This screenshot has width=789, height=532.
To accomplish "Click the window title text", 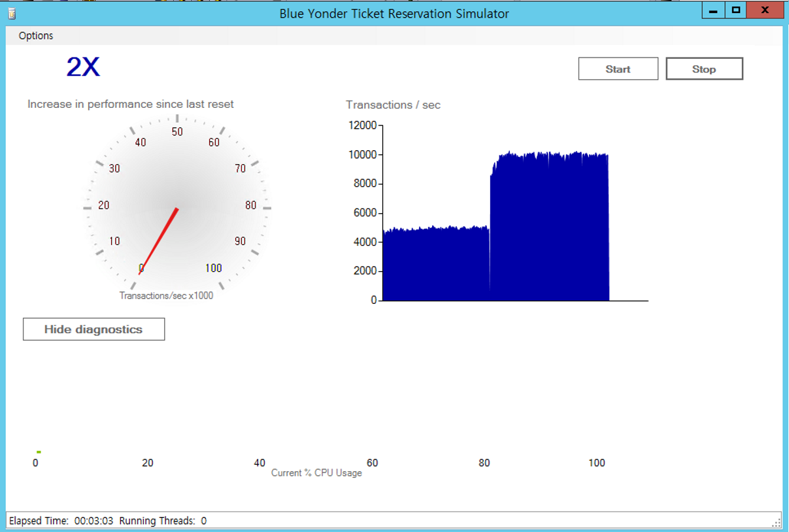I will pos(394,13).
